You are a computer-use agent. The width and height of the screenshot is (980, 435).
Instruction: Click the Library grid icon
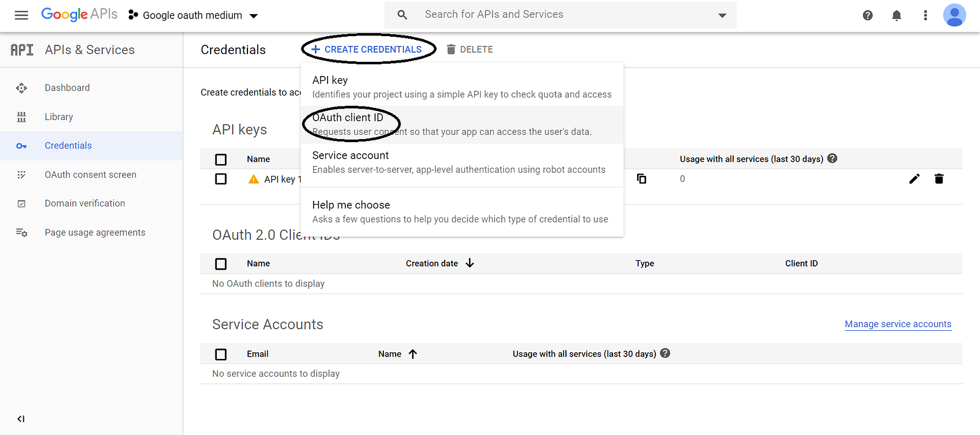[x=21, y=117]
